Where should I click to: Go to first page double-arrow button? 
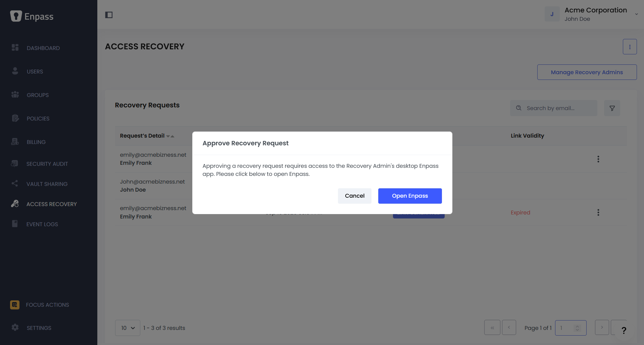[492, 328]
